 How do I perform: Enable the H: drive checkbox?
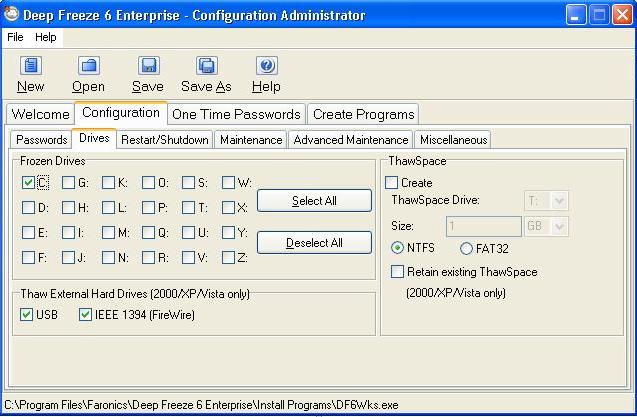click(x=68, y=208)
